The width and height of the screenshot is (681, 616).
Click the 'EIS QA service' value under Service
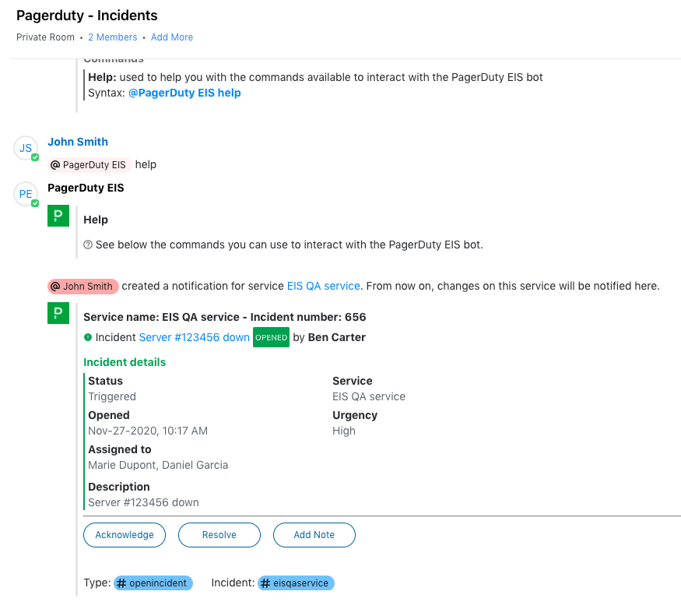(x=369, y=396)
